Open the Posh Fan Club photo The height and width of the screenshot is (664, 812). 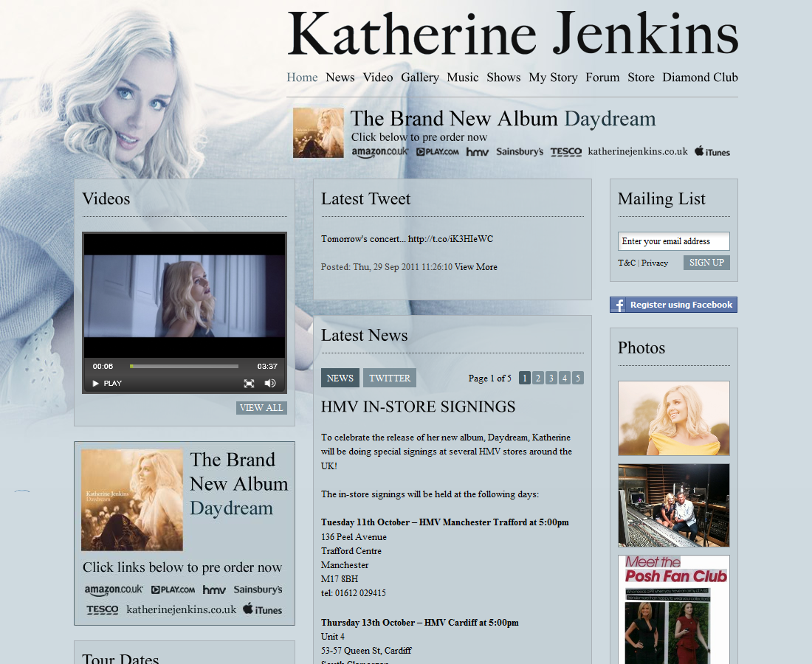point(674,609)
